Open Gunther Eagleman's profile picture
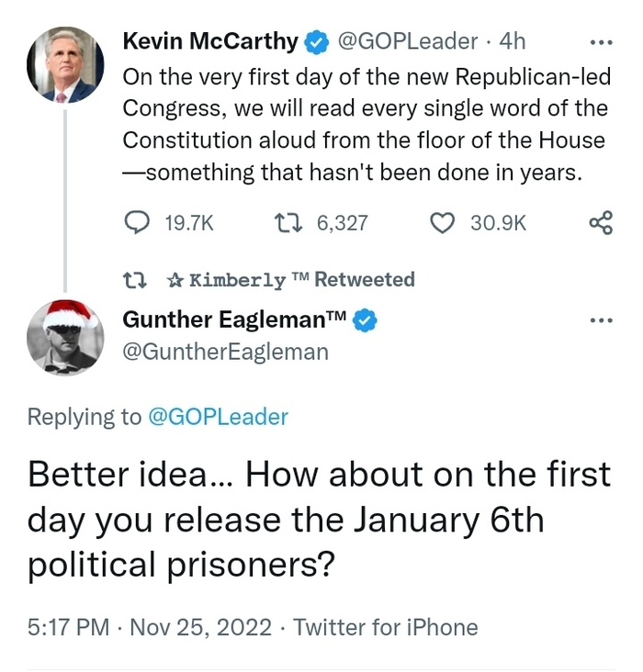 (62, 336)
